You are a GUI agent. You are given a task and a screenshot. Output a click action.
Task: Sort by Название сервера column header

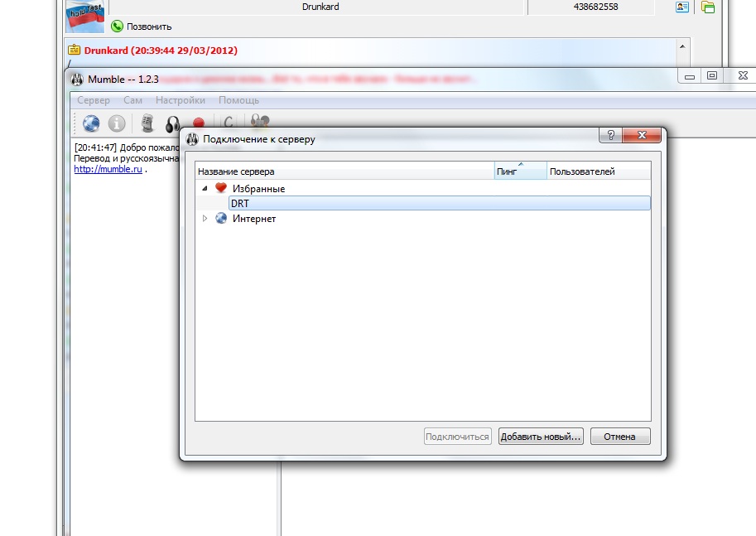coord(344,171)
